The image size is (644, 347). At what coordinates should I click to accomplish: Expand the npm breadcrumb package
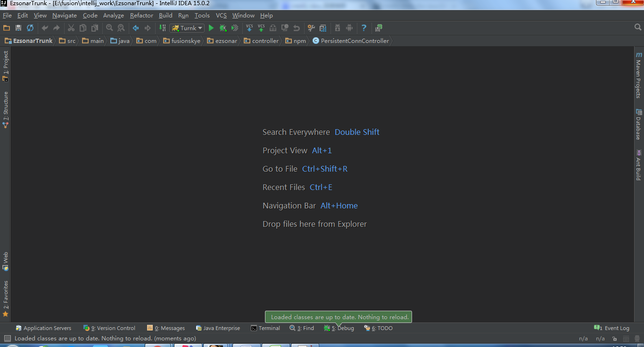coord(296,41)
